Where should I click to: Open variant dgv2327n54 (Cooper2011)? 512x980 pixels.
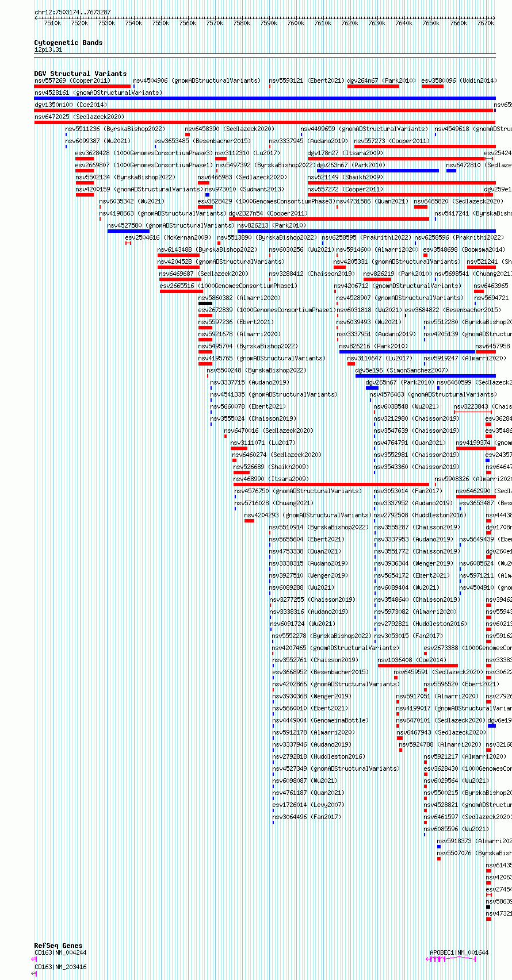[268, 213]
